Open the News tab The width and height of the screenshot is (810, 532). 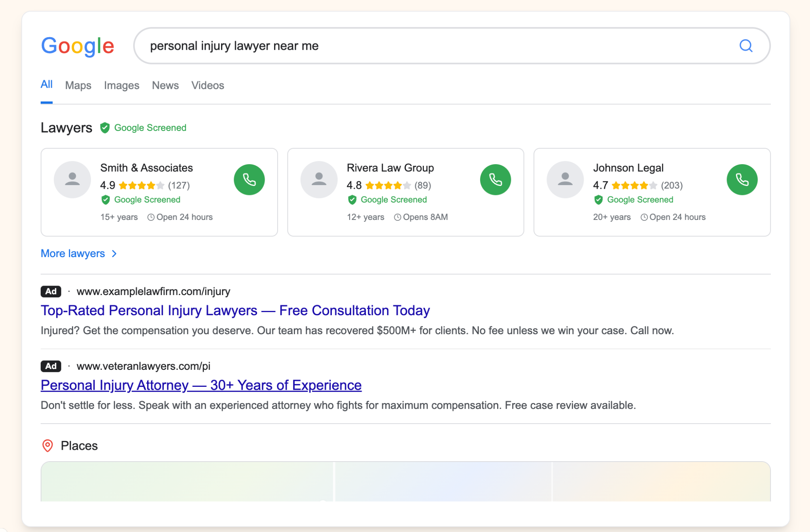tap(165, 85)
